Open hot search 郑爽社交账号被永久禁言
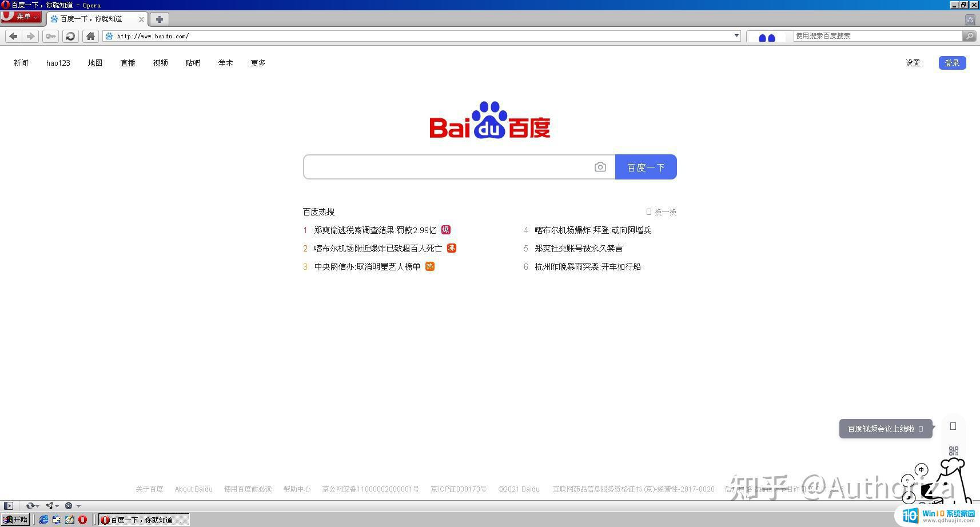 click(579, 249)
